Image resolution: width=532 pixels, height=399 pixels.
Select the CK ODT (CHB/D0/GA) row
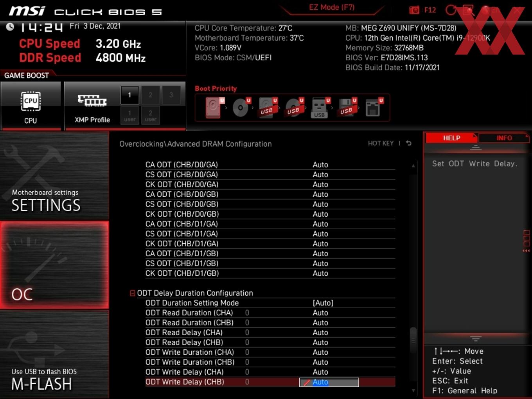270,184
